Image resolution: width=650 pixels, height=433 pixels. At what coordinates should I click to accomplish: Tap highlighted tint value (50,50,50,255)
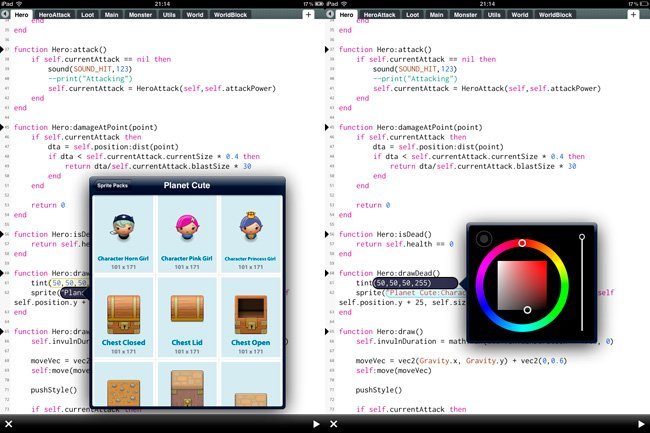coord(415,283)
